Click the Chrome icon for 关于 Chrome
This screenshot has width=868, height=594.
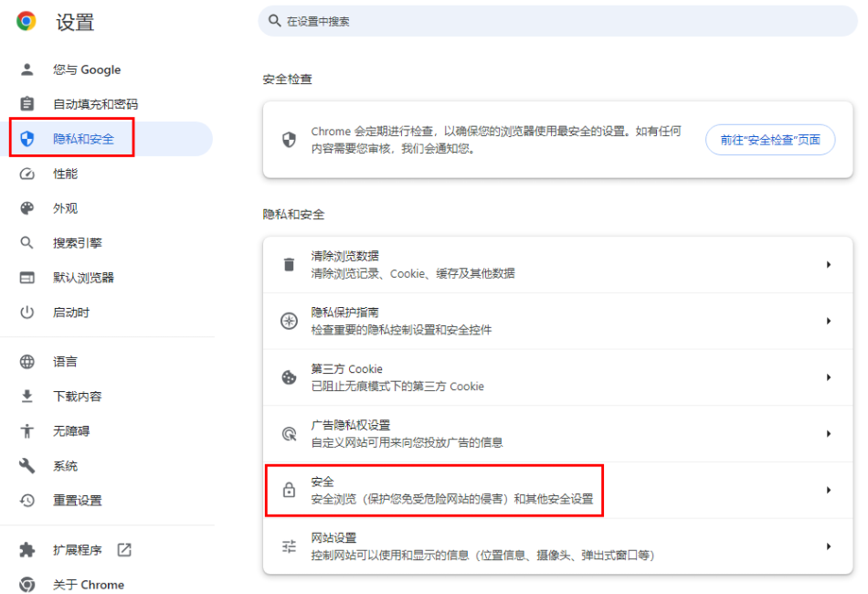point(26,585)
